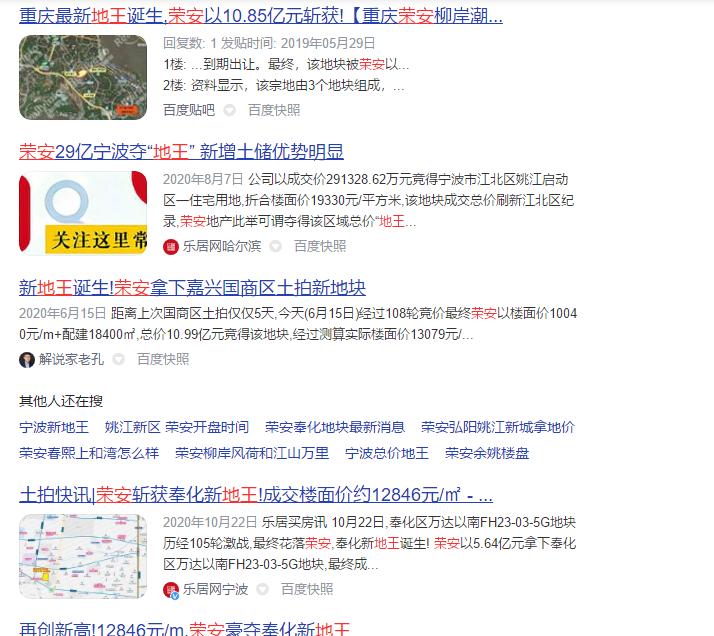Click shield icon next to 乐居网哈尔滨
714x636 pixels.
tap(275, 246)
